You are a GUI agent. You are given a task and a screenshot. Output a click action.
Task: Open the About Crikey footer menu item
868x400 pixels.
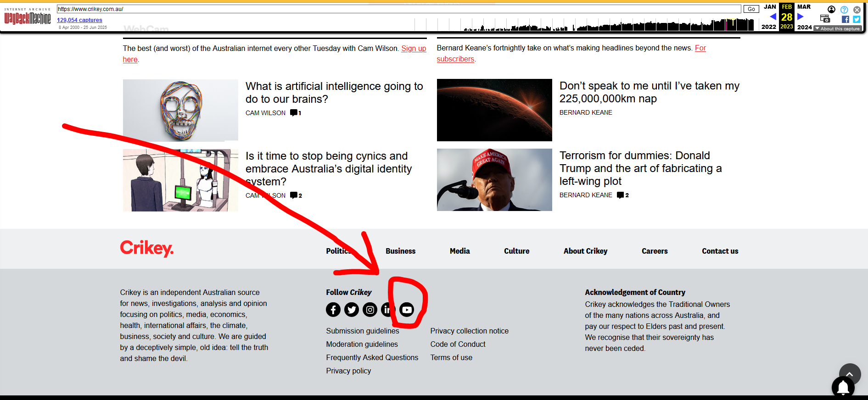coord(585,251)
